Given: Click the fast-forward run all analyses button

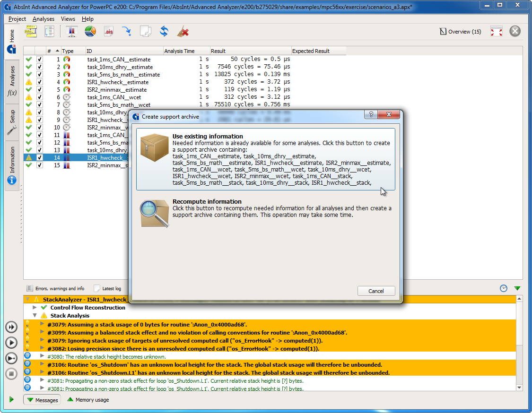Looking at the screenshot, I should [11, 327].
